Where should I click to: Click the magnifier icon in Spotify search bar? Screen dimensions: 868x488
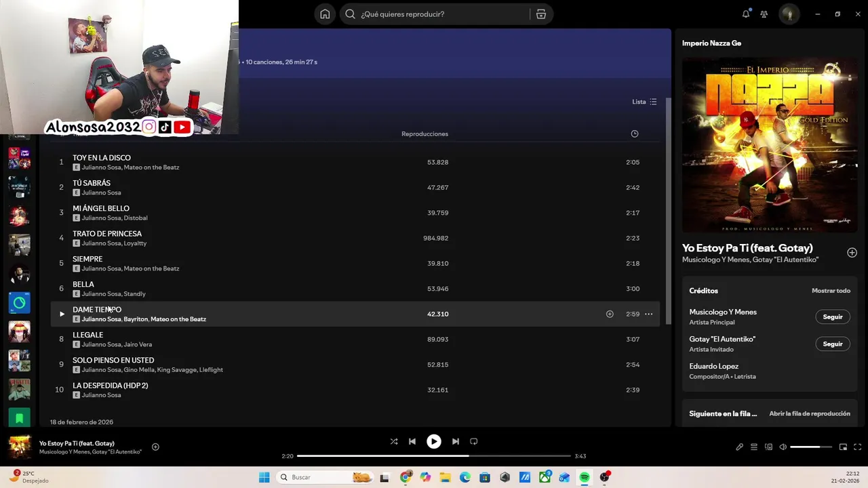[350, 14]
